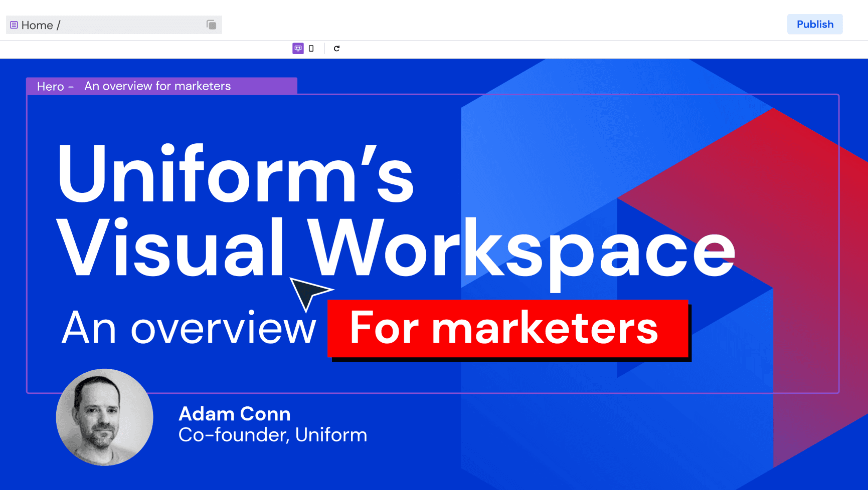Switch to mobile device preview
This screenshot has width=868, height=490.
(311, 49)
